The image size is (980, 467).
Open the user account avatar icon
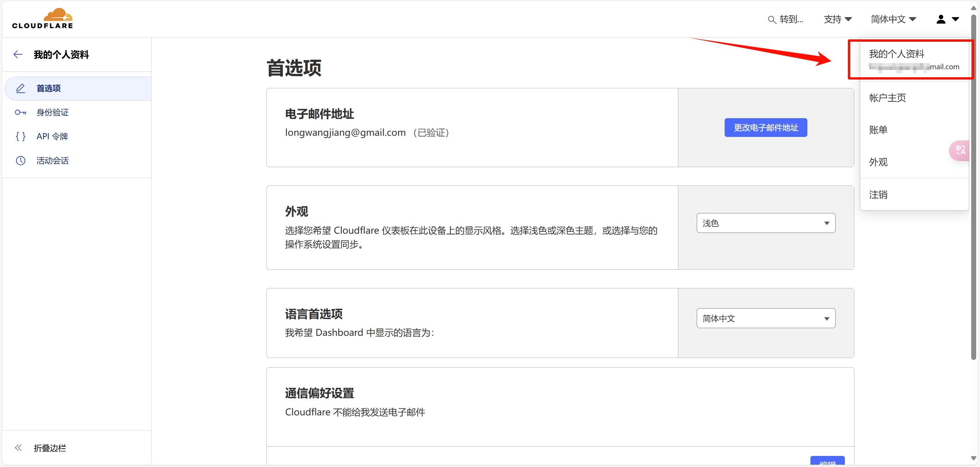(x=940, y=19)
